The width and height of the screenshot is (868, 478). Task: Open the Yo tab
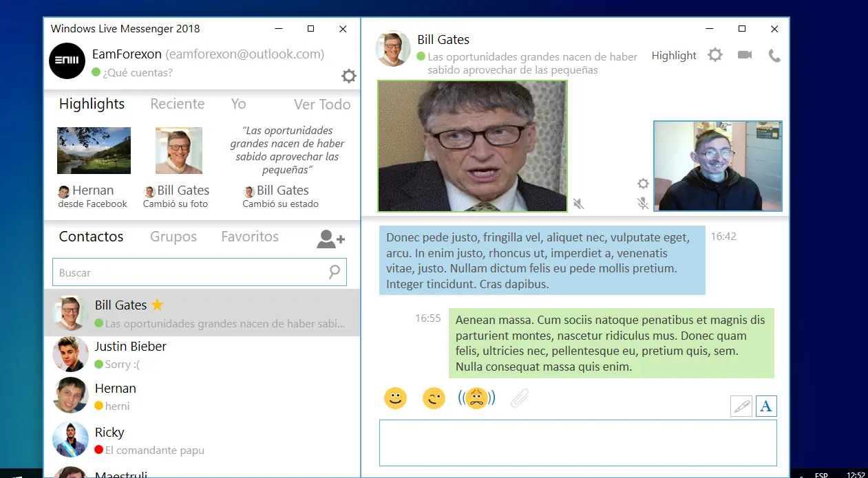click(238, 104)
